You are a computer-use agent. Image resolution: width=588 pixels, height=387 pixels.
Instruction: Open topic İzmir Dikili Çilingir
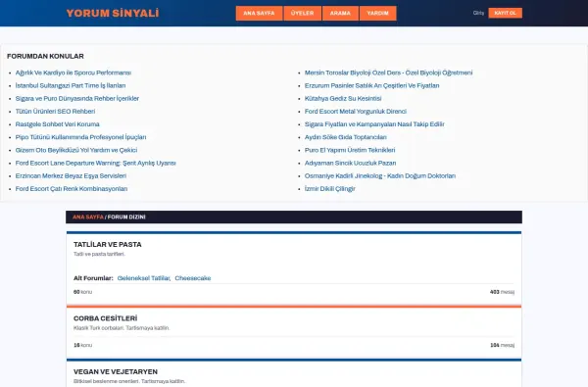pos(330,189)
